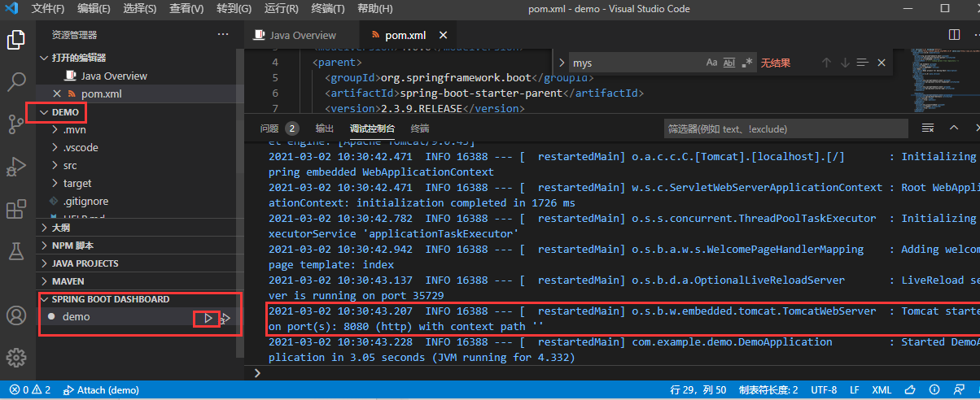Open the 查看(V) menu
This screenshot has height=400, width=980.
click(x=186, y=9)
